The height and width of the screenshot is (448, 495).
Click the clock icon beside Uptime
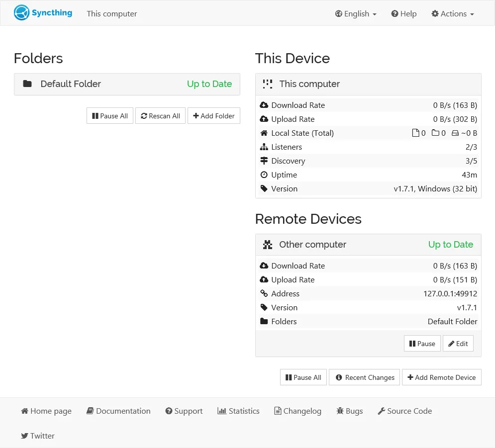(x=264, y=175)
